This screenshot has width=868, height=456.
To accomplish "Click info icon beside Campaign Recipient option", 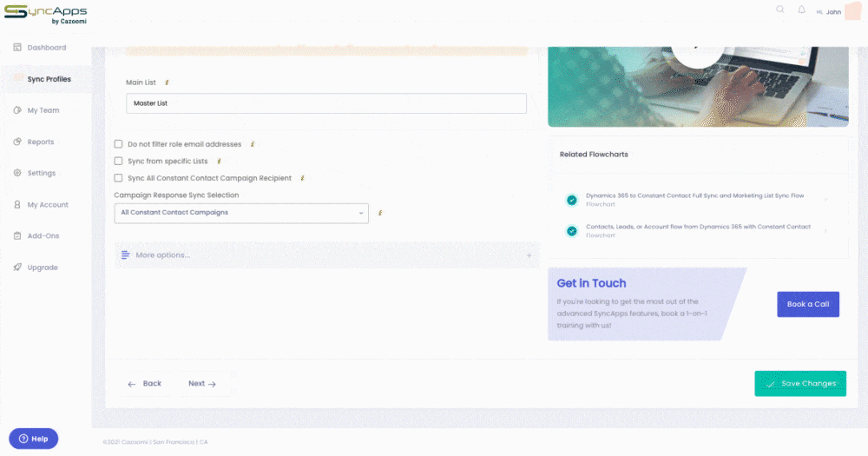I will click(x=302, y=178).
